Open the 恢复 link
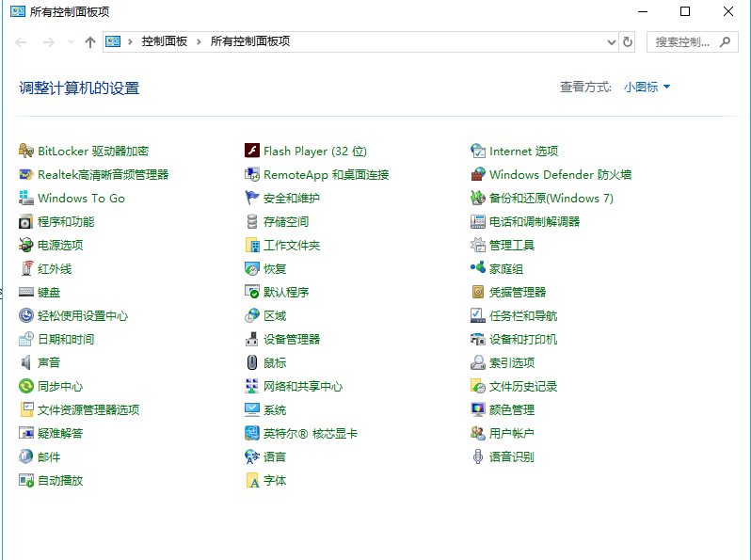Screen dimensions: 751x560 275,268
